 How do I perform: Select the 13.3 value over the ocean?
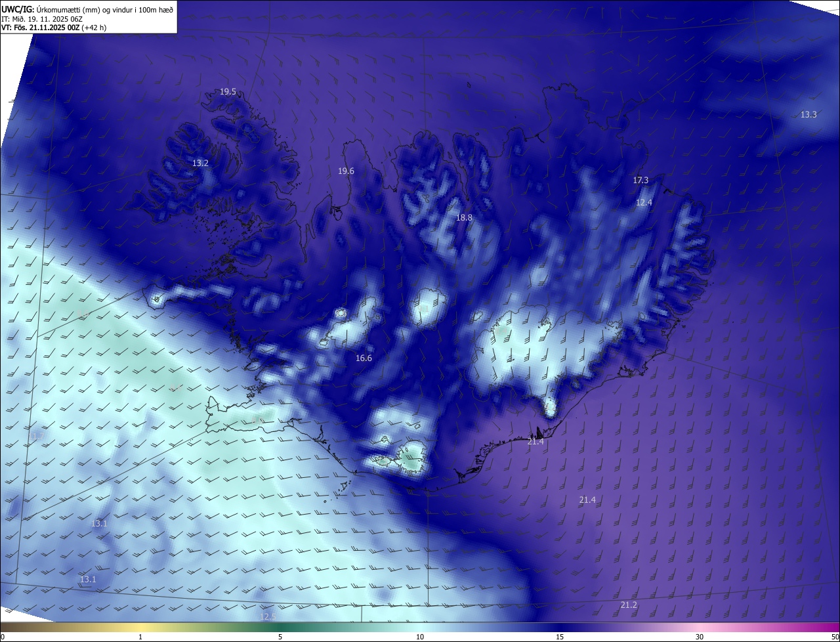tap(808, 114)
